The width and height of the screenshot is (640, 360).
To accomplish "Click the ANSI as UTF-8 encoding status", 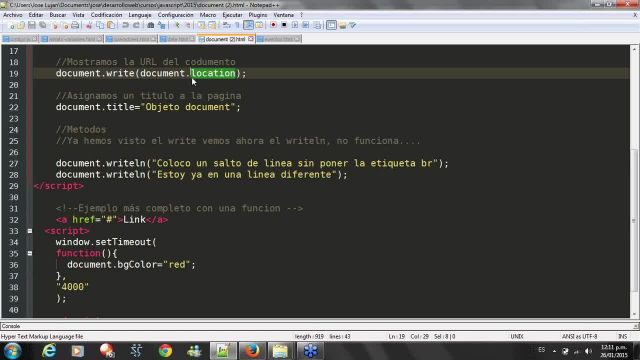I will click(x=579, y=337).
